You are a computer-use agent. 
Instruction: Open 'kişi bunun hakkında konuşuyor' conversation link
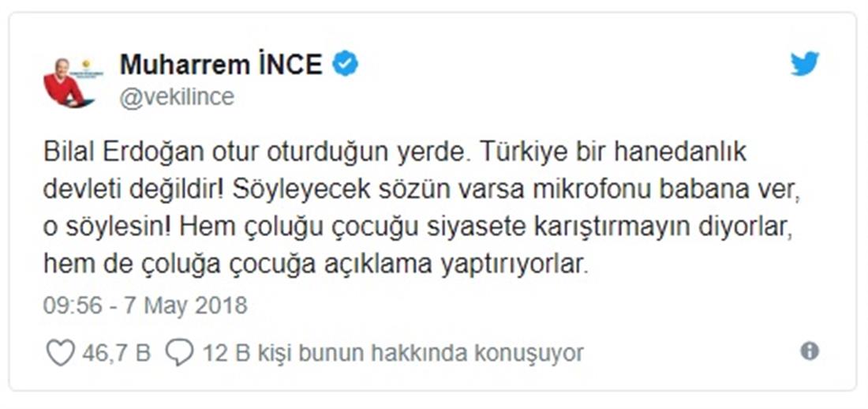point(418,353)
